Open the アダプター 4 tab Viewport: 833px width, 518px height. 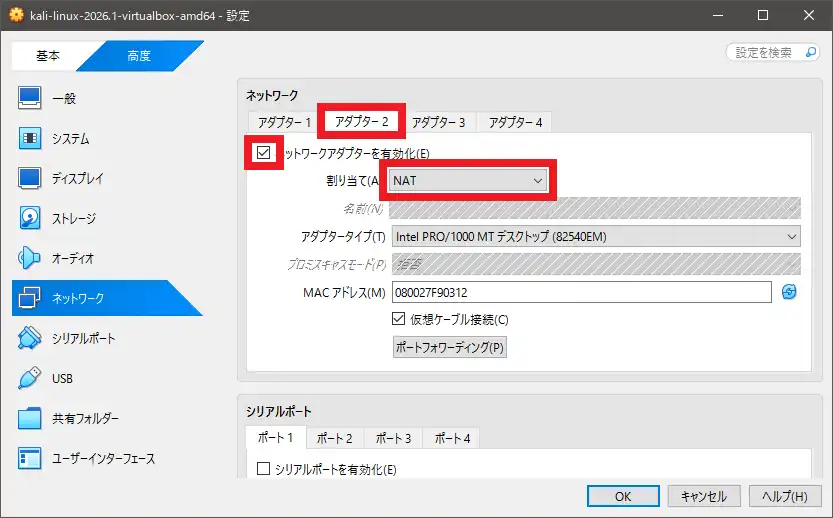(x=515, y=122)
